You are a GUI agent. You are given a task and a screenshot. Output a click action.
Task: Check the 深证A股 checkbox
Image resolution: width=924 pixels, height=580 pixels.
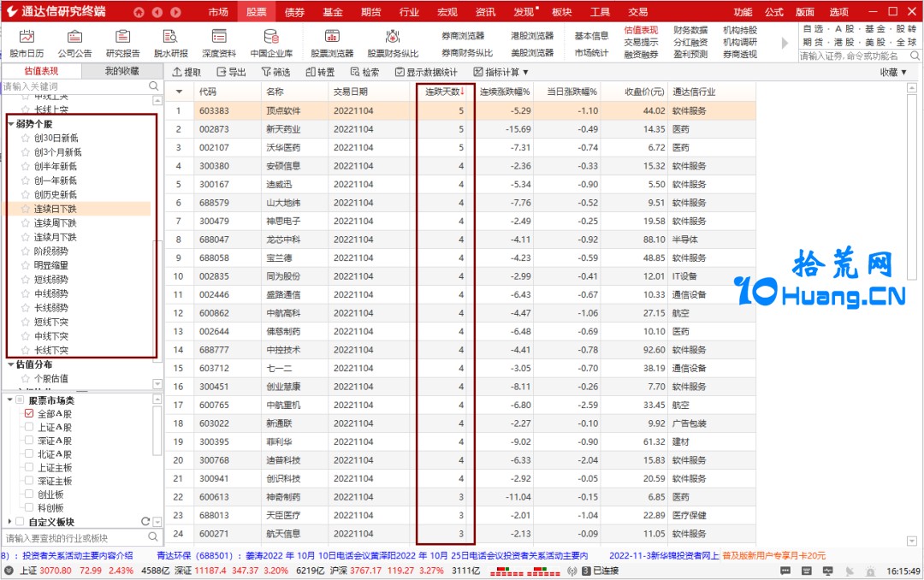click(x=29, y=441)
